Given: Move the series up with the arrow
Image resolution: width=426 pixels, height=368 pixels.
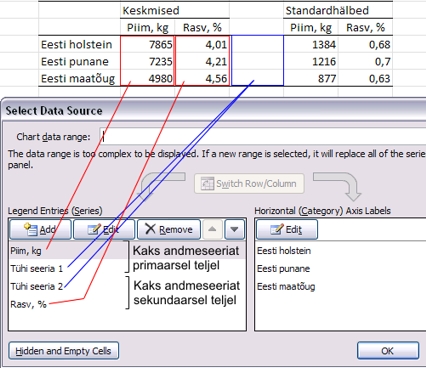Looking at the screenshot, I should (212, 229).
